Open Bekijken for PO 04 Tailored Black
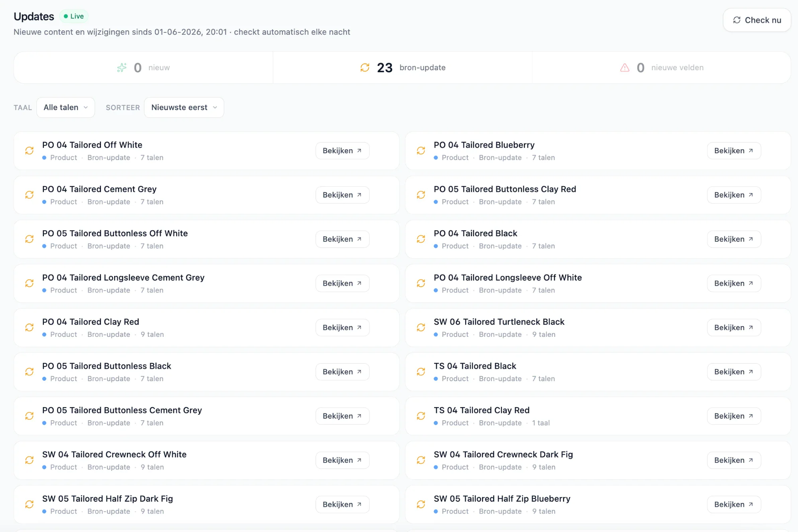The height and width of the screenshot is (532, 798). (734, 239)
